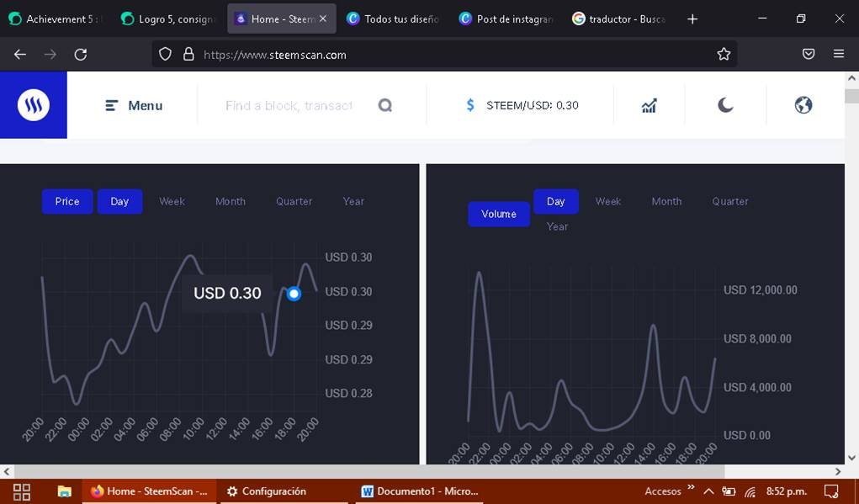Switch Price chart to Year

tap(353, 202)
